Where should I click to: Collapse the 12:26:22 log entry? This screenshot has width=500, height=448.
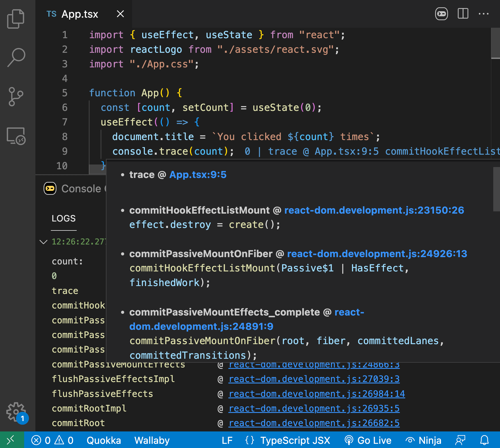tap(44, 242)
